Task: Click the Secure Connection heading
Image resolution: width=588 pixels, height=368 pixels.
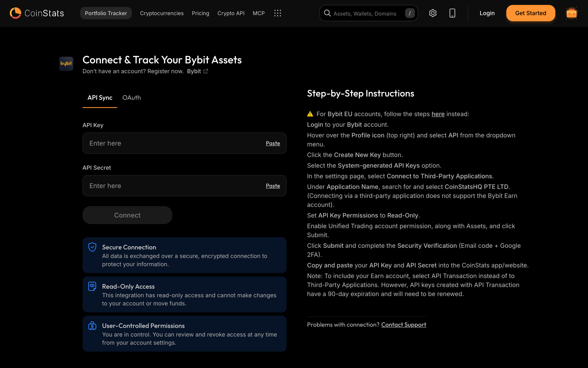Action: (129, 247)
